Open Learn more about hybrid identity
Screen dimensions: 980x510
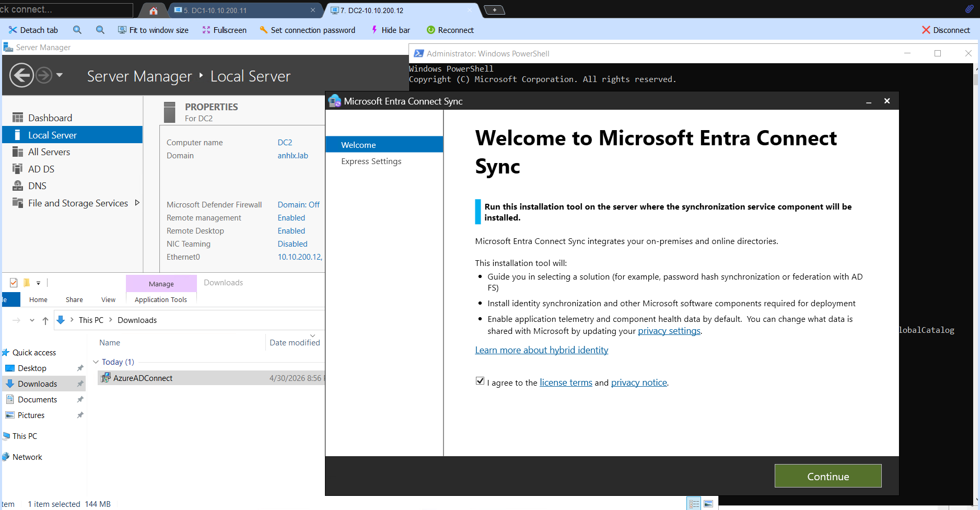pyautogui.click(x=542, y=350)
